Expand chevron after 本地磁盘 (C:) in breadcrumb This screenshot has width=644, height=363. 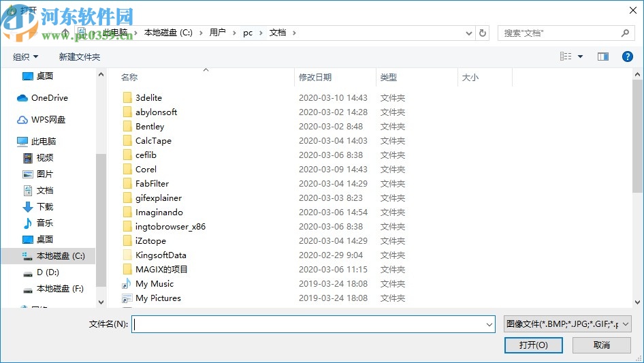[201, 33]
